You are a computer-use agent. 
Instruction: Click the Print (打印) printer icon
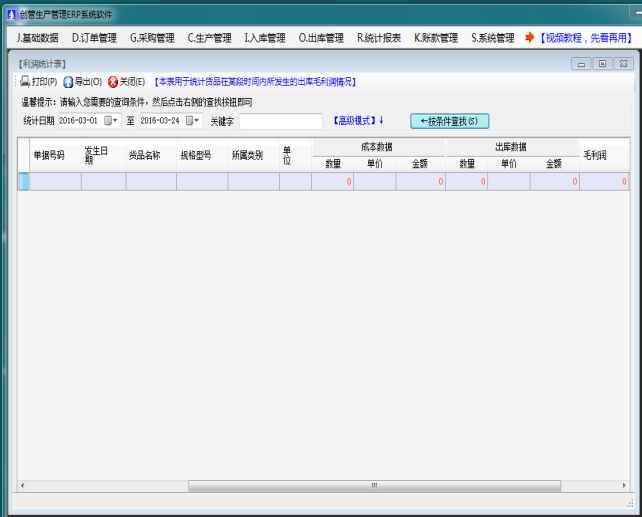(x=25, y=82)
